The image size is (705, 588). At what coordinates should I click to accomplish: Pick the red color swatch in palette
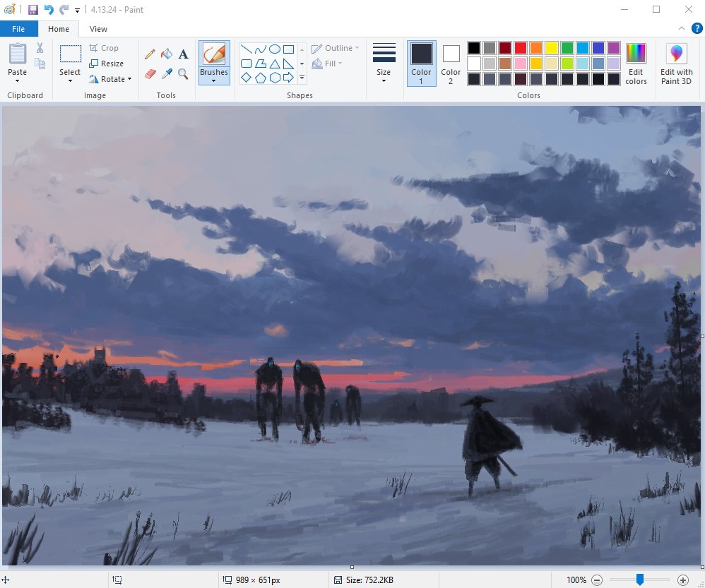tap(520, 48)
